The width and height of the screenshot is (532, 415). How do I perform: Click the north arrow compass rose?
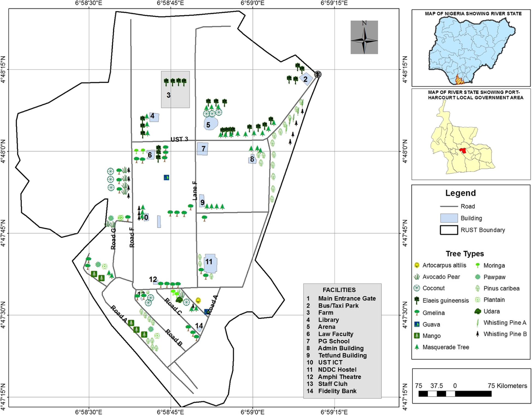point(364,37)
